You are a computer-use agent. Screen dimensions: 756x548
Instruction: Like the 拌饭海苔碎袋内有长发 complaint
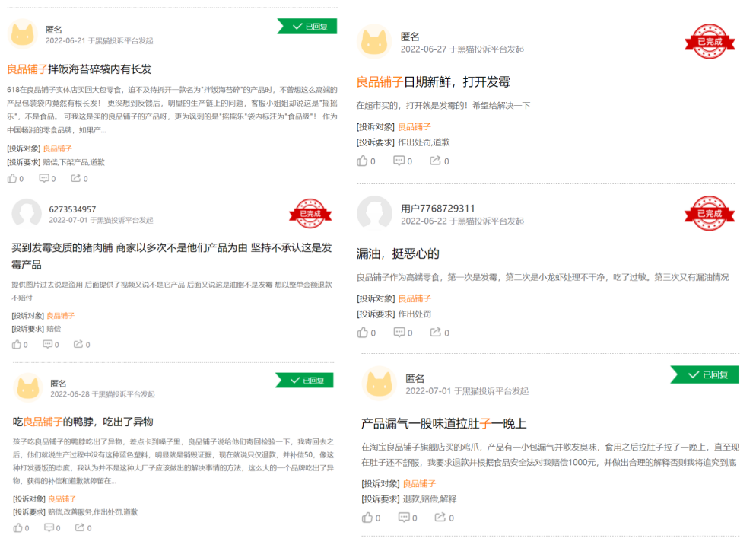pos(15,179)
